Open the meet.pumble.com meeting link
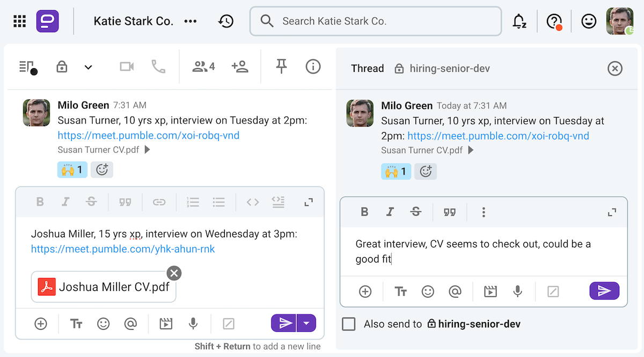The width and height of the screenshot is (644, 357). click(148, 135)
